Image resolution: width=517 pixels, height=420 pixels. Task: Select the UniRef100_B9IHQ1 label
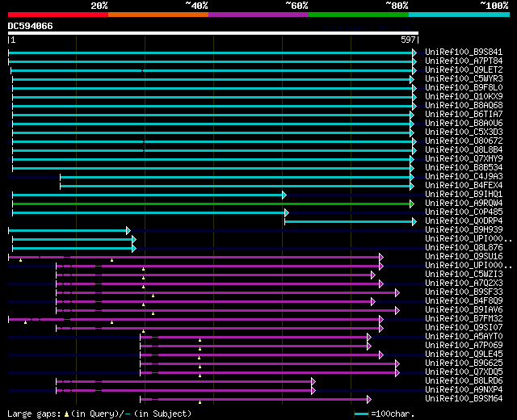(464, 195)
